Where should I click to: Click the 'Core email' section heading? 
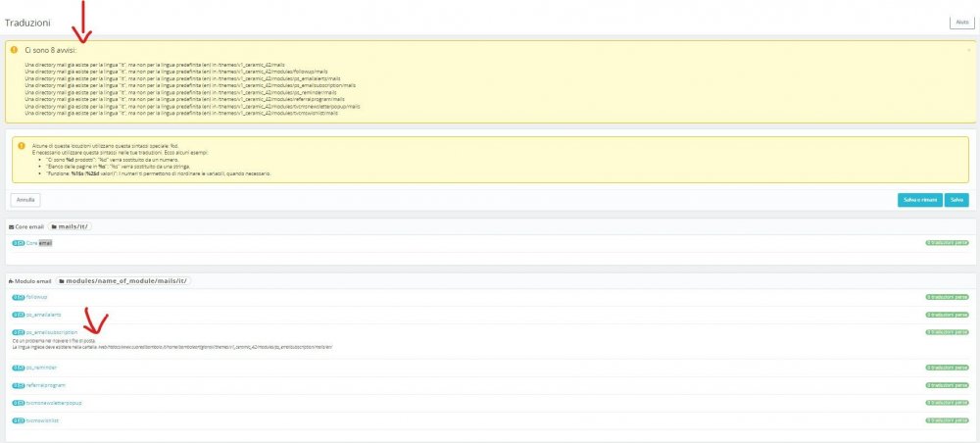[x=29, y=226]
